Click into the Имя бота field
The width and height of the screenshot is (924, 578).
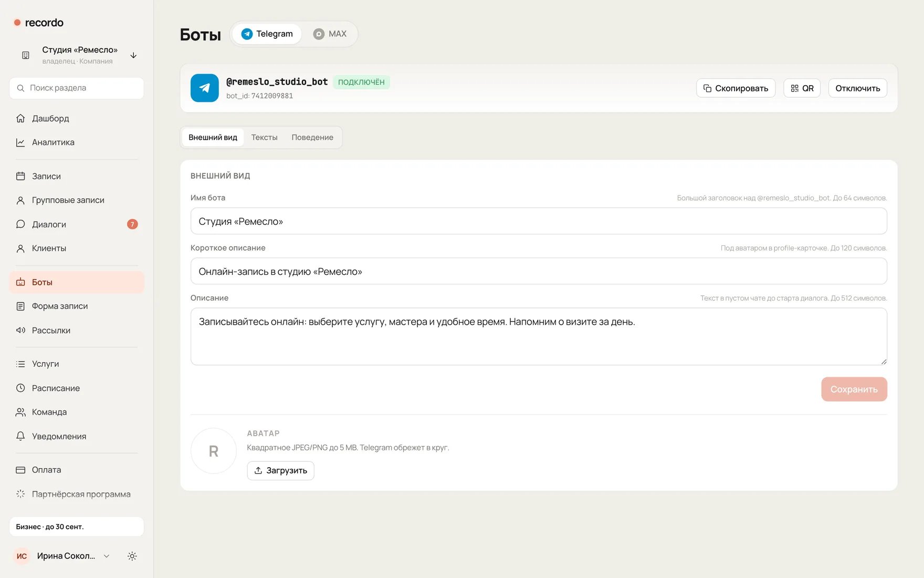539,221
